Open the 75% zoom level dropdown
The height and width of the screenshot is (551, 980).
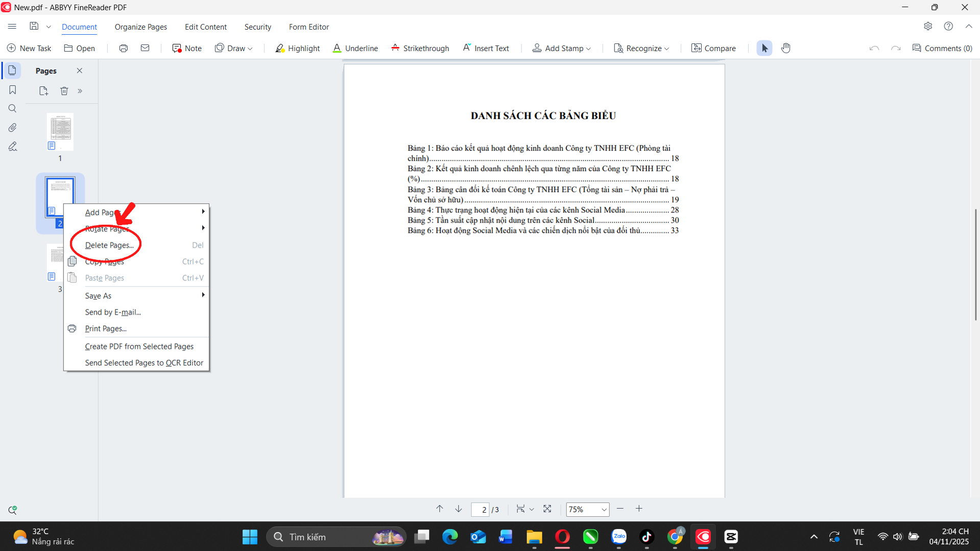(604, 509)
